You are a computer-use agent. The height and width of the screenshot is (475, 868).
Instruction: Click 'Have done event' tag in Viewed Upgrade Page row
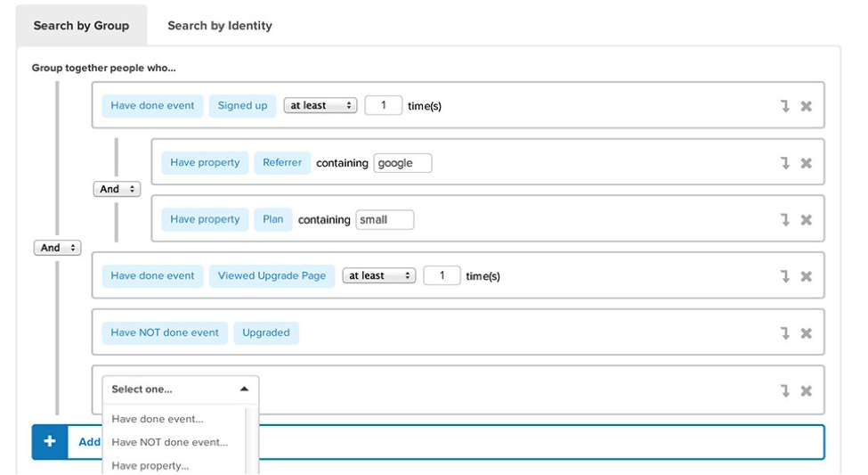click(152, 275)
